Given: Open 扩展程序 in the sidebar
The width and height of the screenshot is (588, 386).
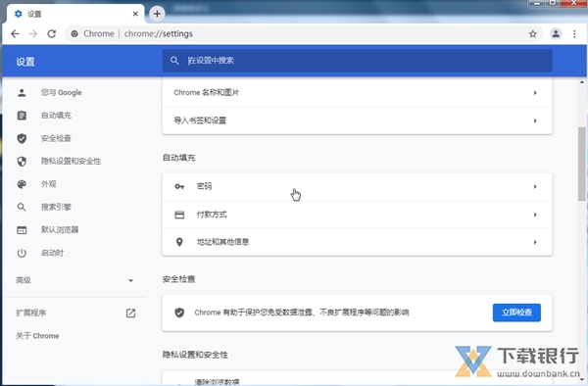Looking at the screenshot, I should [x=30, y=313].
